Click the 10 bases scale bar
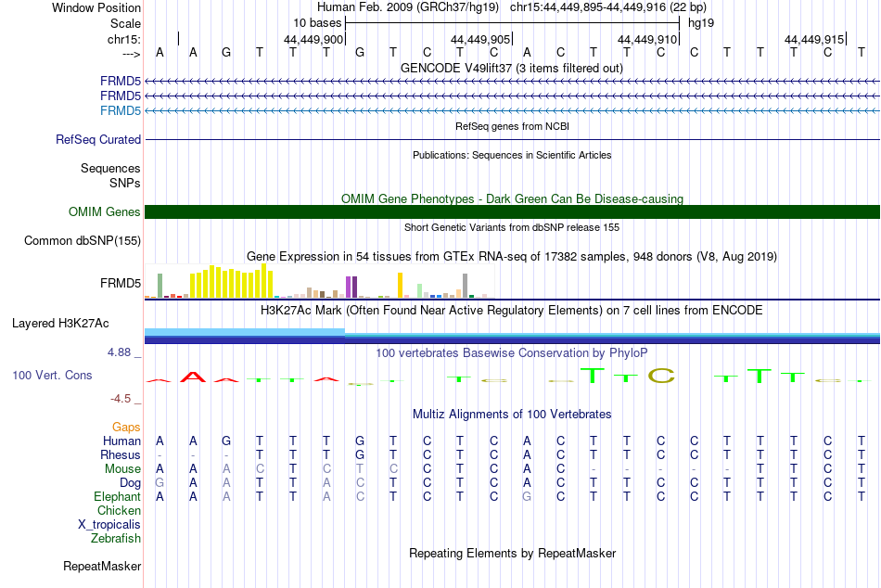This screenshot has width=881, height=588. pyautogui.click(x=513, y=23)
